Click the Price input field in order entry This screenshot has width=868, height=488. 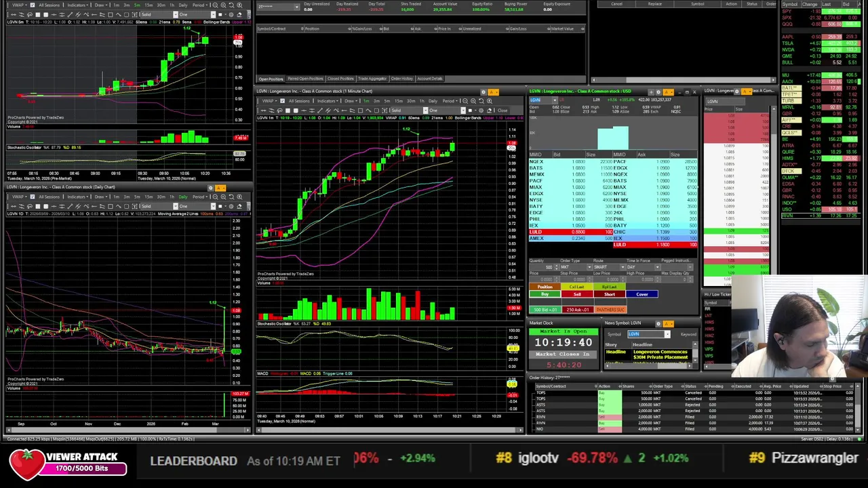coord(544,279)
